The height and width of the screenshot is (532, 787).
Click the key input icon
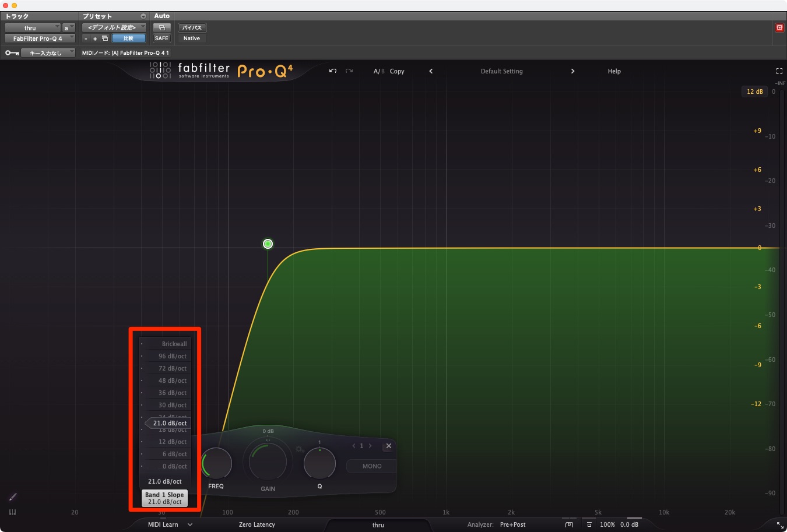12,53
